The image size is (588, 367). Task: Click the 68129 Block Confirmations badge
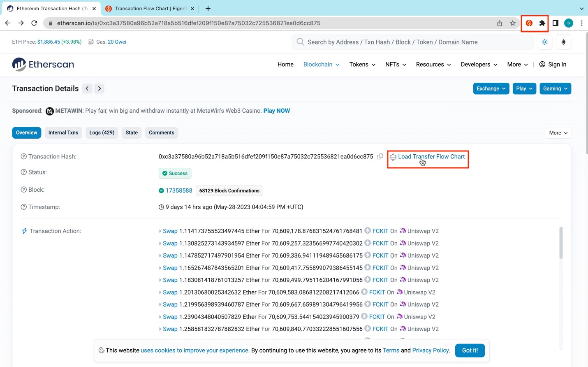point(229,190)
